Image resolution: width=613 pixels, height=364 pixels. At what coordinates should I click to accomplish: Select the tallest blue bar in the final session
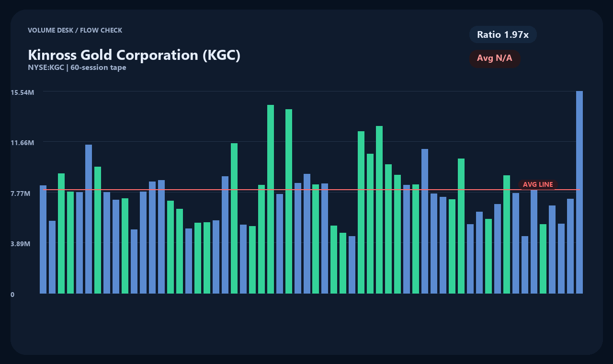[579, 192]
